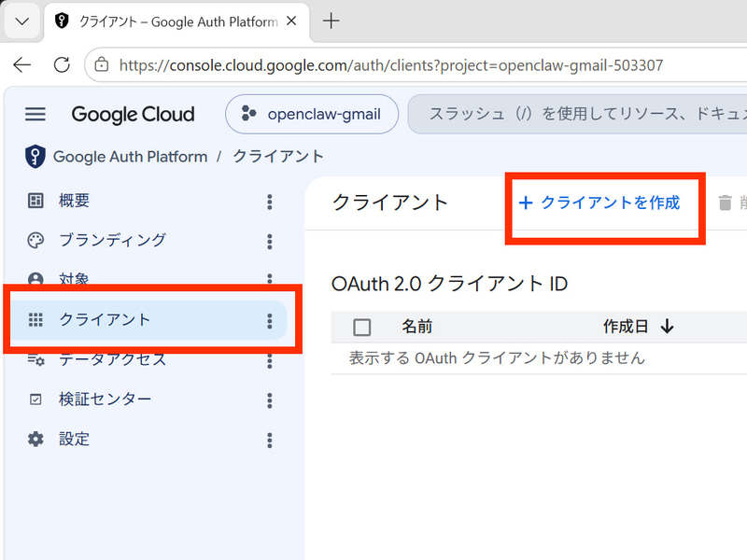
Task: Click the ブランディング palette icon
Action: (x=35, y=241)
